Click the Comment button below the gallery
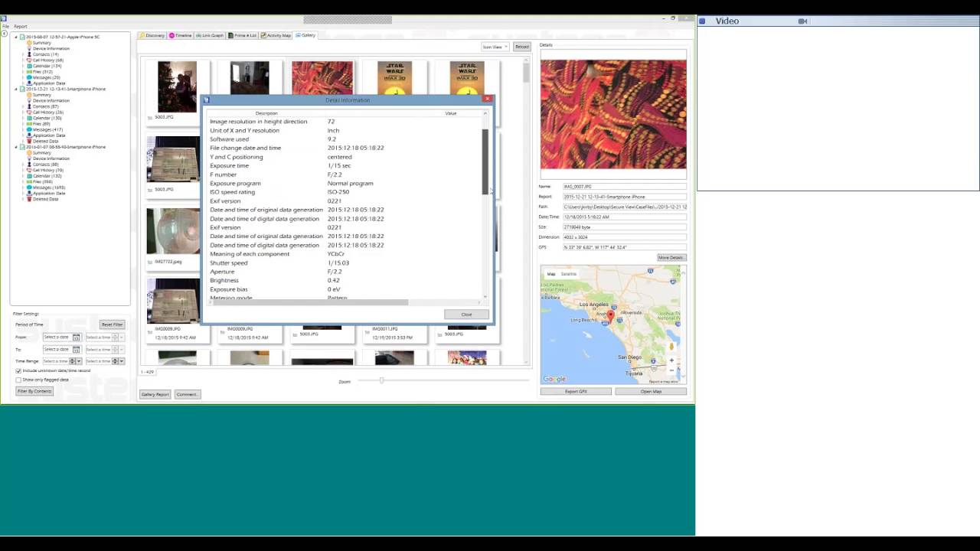This screenshot has height=551, width=980. (x=187, y=394)
